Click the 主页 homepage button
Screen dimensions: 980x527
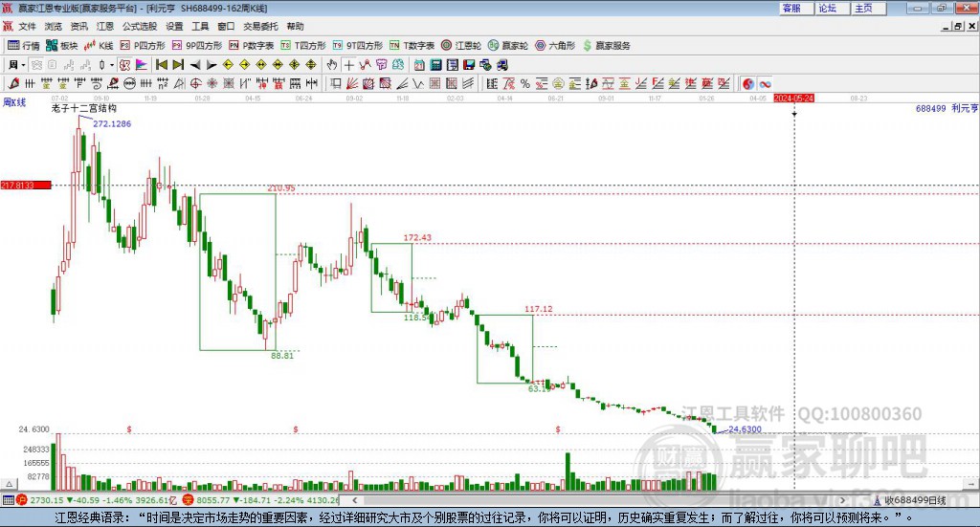click(x=868, y=8)
